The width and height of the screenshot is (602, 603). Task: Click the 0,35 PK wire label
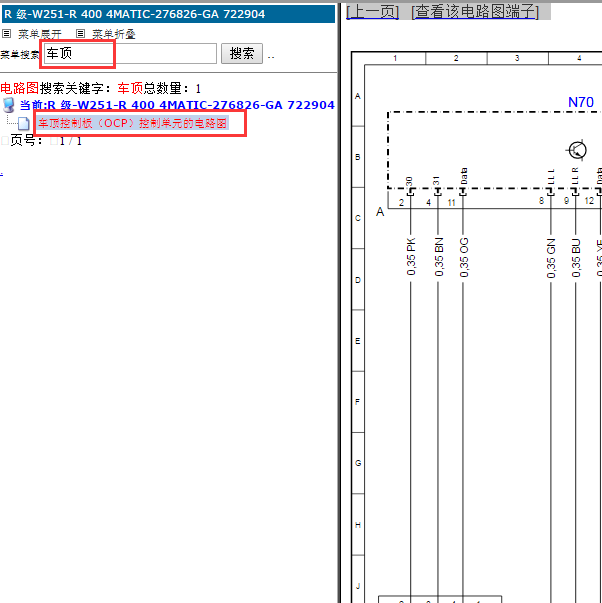[411, 257]
